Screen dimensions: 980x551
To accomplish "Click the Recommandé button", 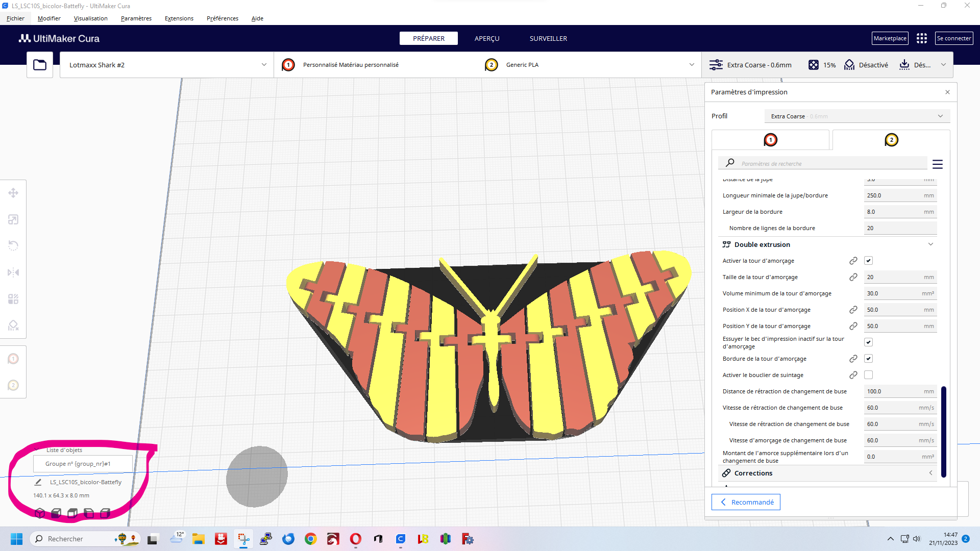I will point(746,502).
